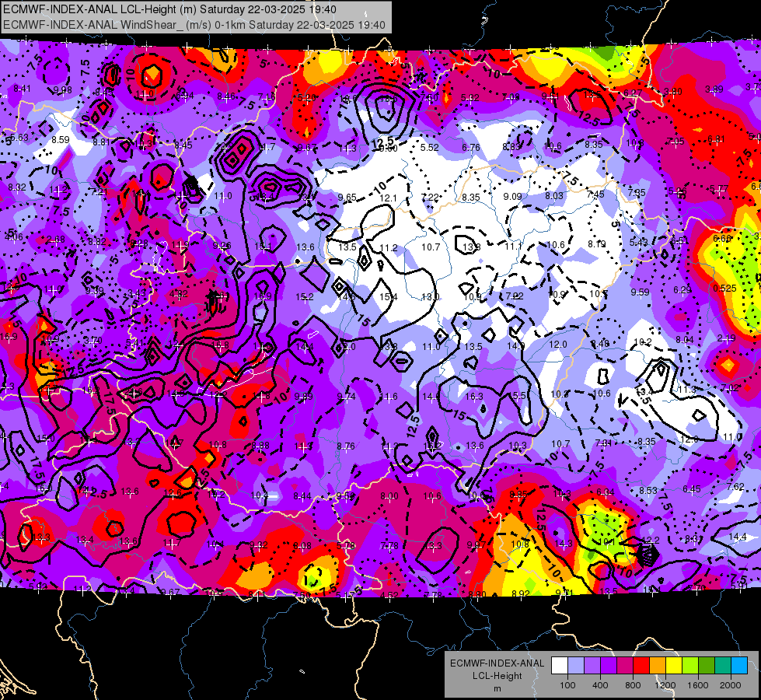
Task: Click the legend text LCL-Height
Action: (x=497, y=676)
